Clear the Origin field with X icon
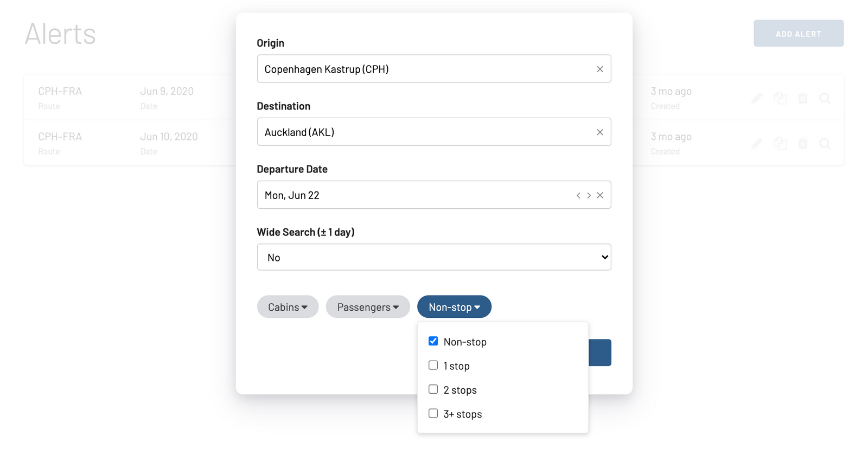Image resolution: width=868 pixels, height=449 pixels. [599, 69]
